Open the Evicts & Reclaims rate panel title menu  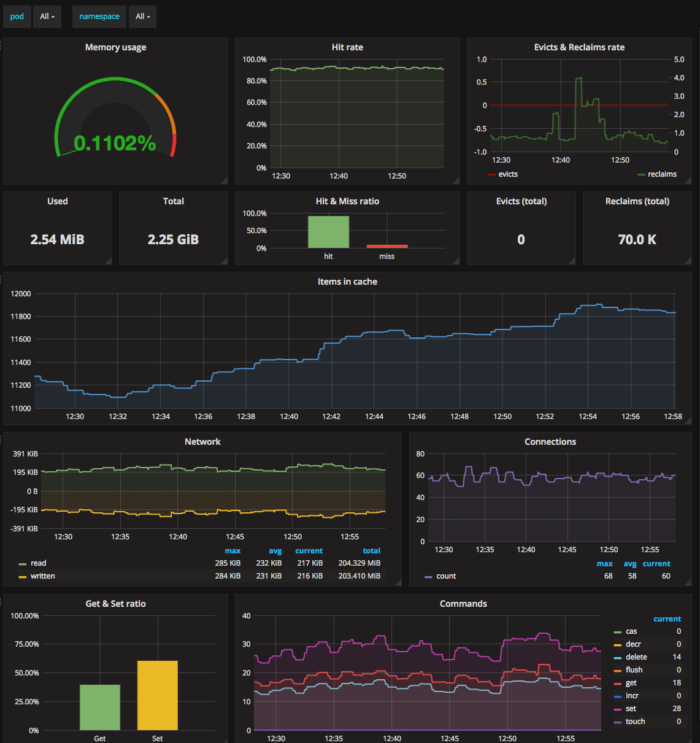[579, 47]
